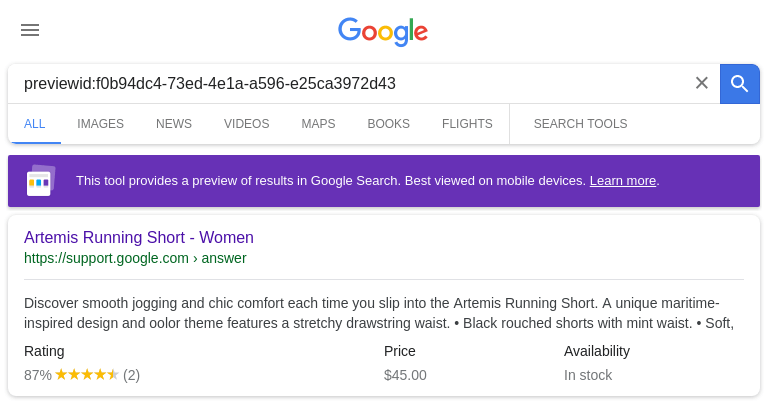This screenshot has height=405, width=768.
Task: Open Artemis Running Short - Women result
Action: (139, 238)
